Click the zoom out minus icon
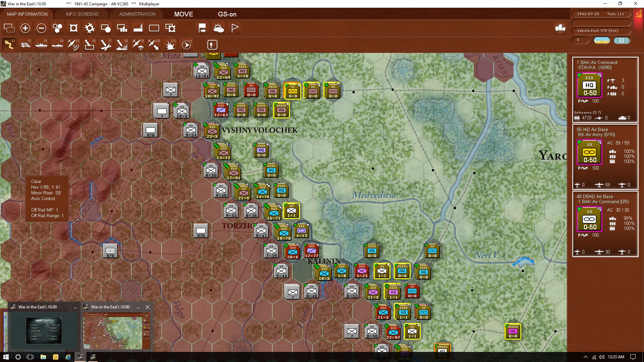Viewport: 644px width, 362px height. pyautogui.click(x=41, y=28)
